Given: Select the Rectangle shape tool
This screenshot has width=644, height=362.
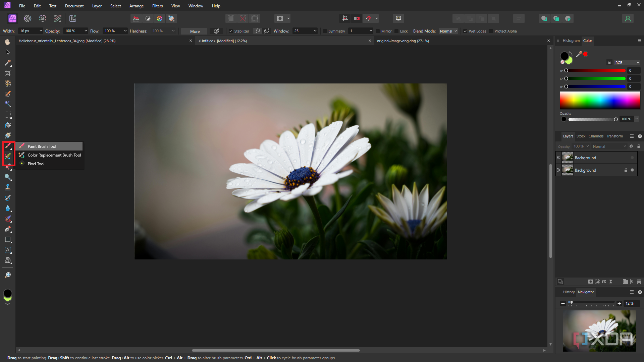Looking at the screenshot, I should tap(8, 240).
